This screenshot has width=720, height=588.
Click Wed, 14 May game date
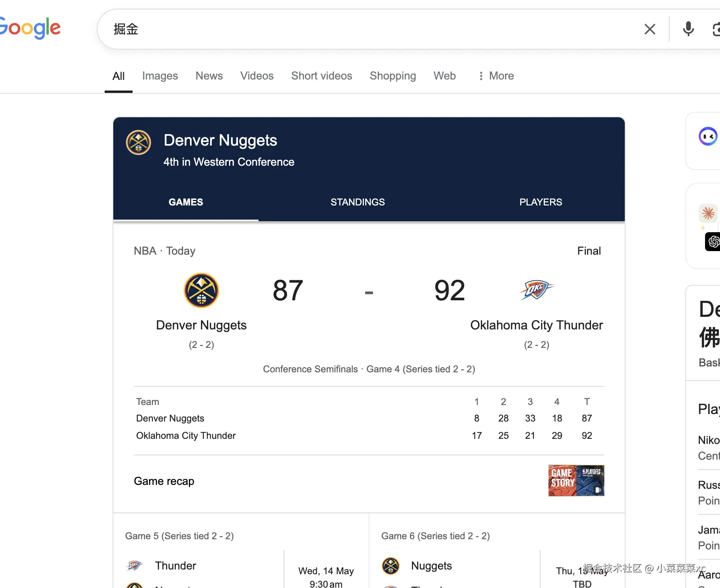pyautogui.click(x=326, y=571)
